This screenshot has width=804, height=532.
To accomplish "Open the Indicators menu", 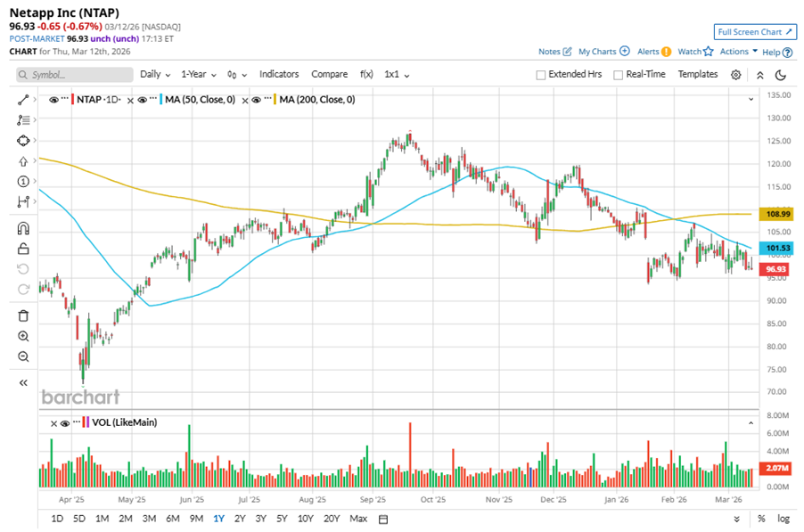I will click(279, 75).
